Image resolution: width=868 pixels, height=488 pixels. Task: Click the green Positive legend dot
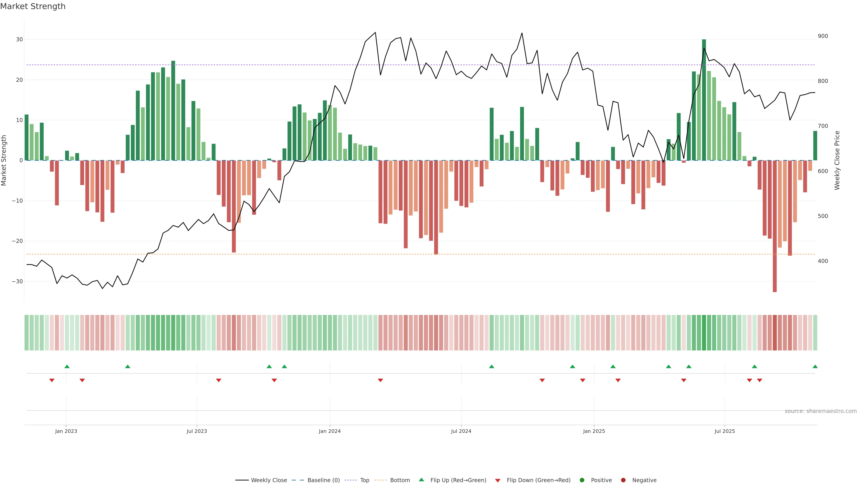coord(582,480)
